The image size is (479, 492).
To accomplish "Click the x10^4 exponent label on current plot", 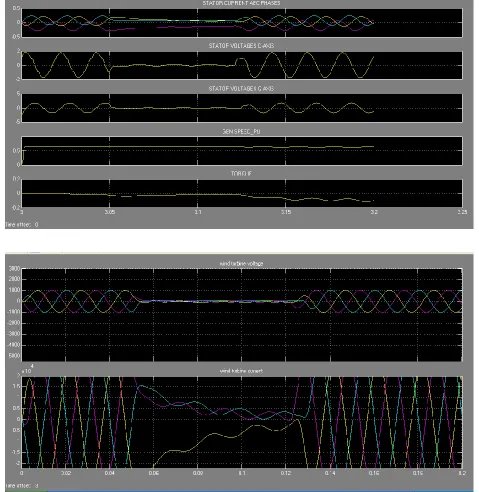I will pos(27,370).
